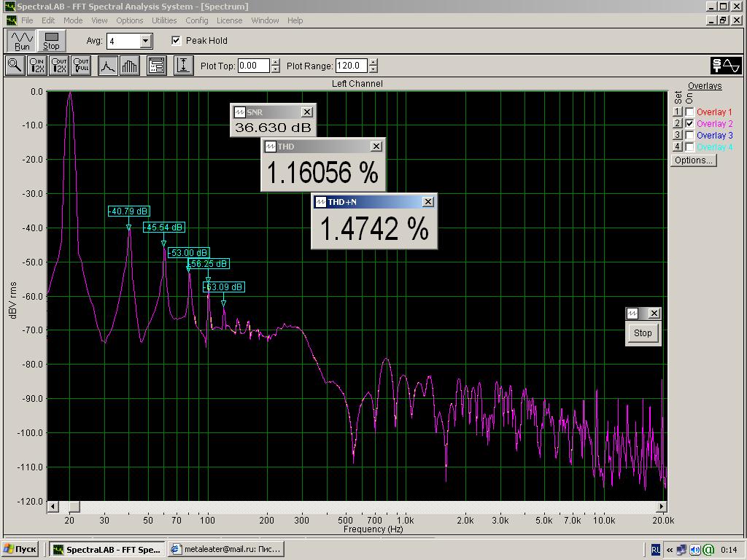Click the frequency axis horizontal scrollbar thumb
Viewport: 747px width, 560px height.
[x=74, y=507]
